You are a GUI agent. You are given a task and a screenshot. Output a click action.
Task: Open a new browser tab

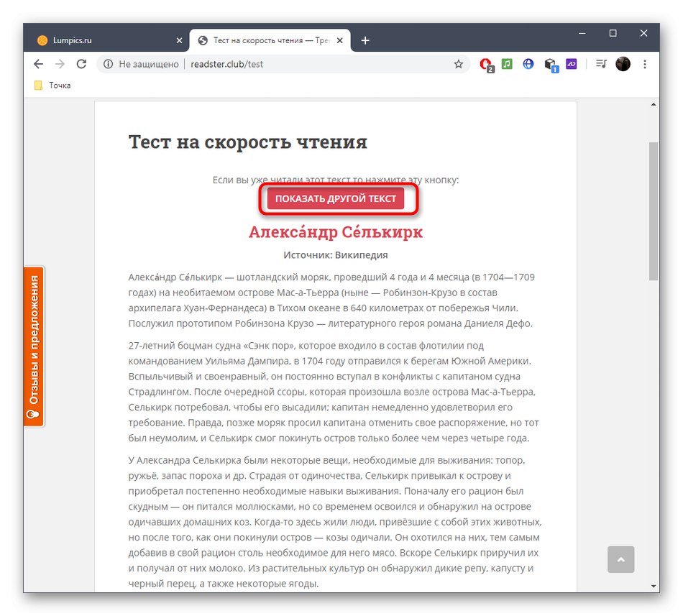pos(365,40)
